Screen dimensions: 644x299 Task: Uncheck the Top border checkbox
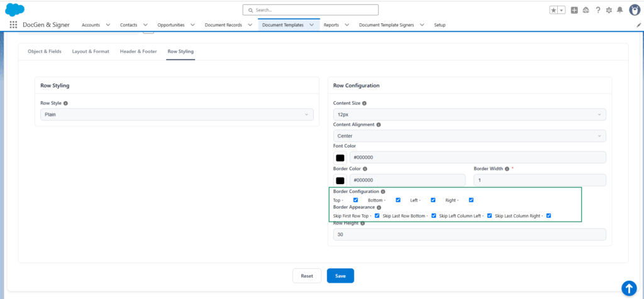(x=356, y=200)
